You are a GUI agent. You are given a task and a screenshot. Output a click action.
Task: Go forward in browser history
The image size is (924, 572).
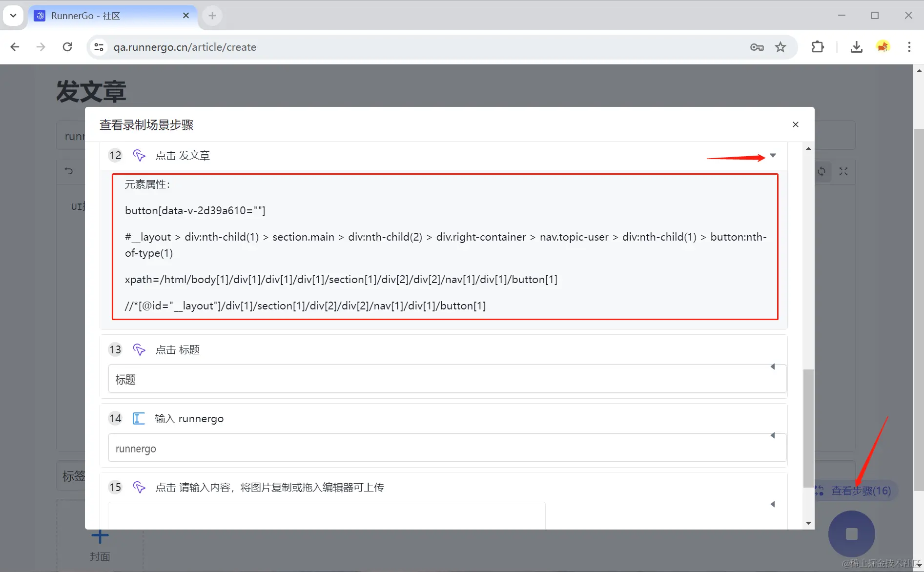[41, 47]
